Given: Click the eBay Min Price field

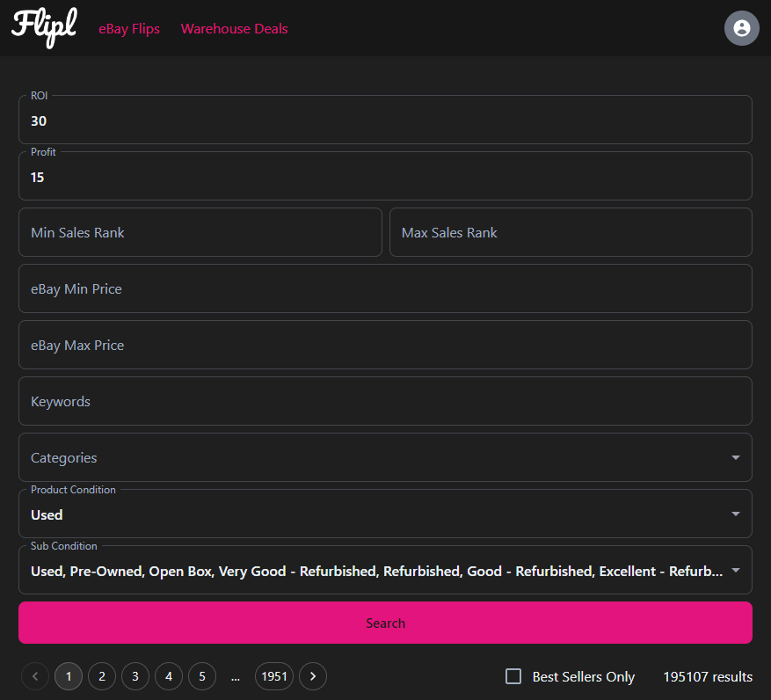Looking at the screenshot, I should click(385, 288).
